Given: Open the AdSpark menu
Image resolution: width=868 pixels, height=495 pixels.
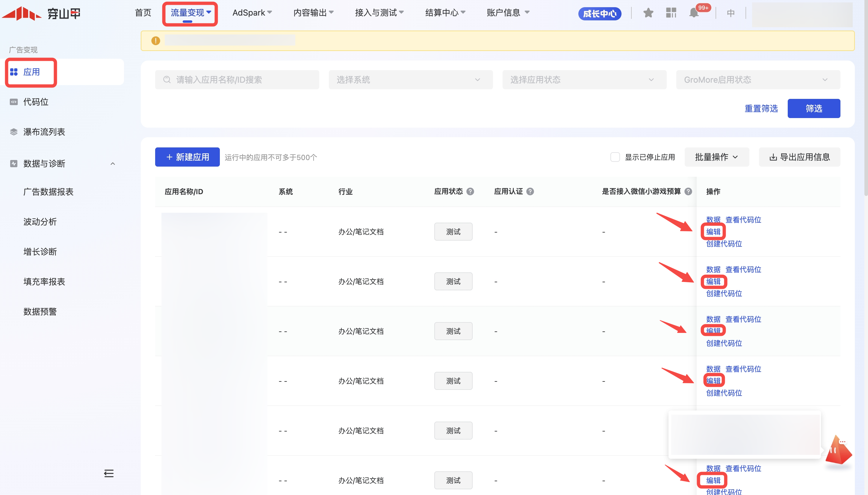Looking at the screenshot, I should pos(252,13).
